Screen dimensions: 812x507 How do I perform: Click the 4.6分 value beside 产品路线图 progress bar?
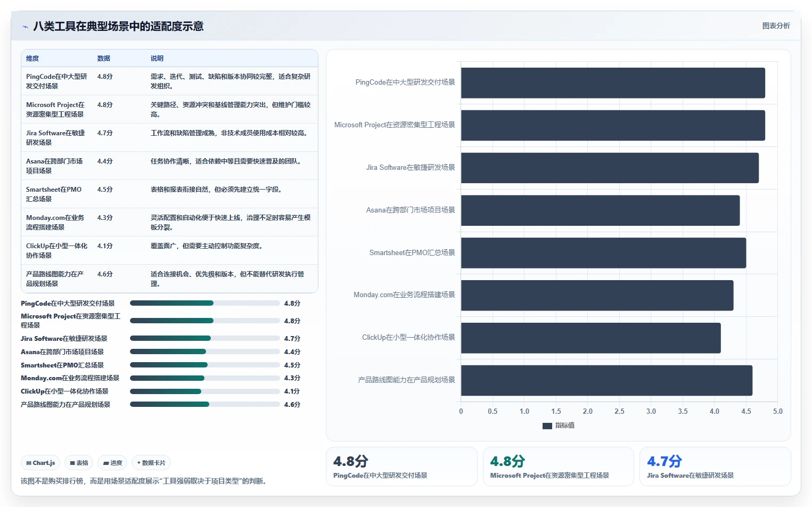click(292, 405)
